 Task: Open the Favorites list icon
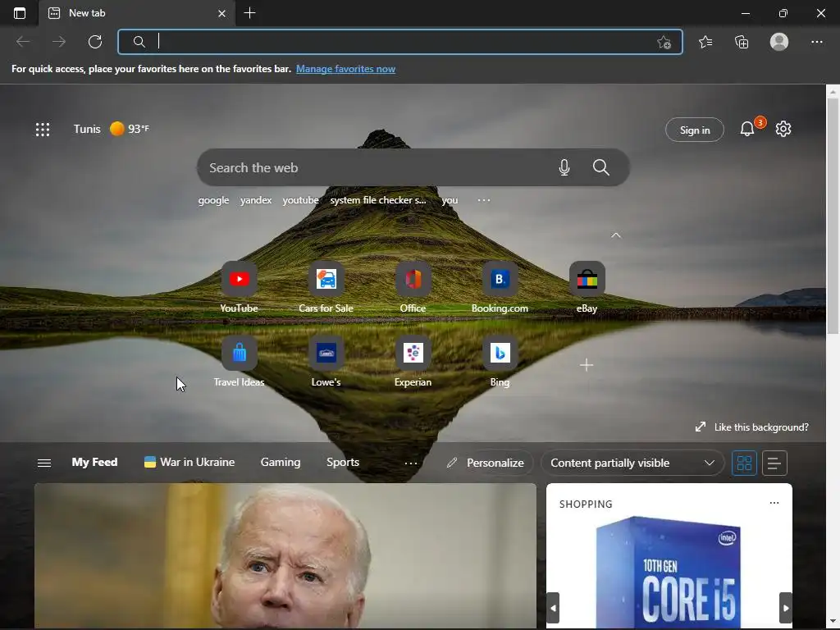tap(705, 42)
